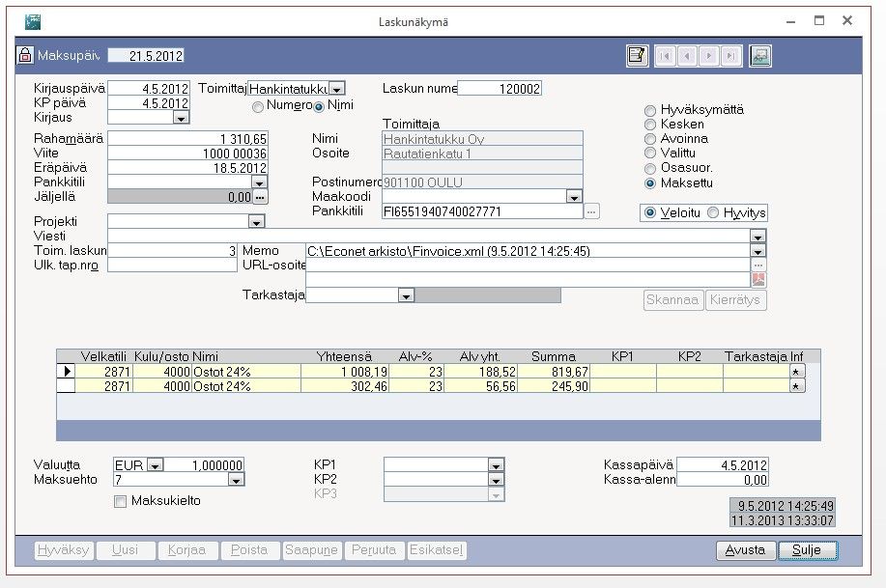Screen dimensions: 886x588
Task: Choose the Kesken status option
Action: tap(650, 125)
